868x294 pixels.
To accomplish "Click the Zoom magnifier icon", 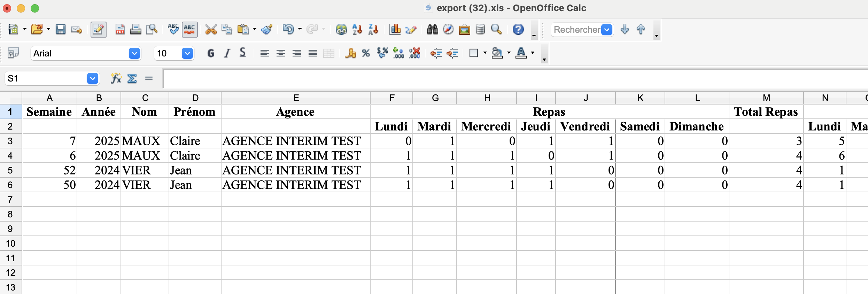I will click(x=496, y=29).
